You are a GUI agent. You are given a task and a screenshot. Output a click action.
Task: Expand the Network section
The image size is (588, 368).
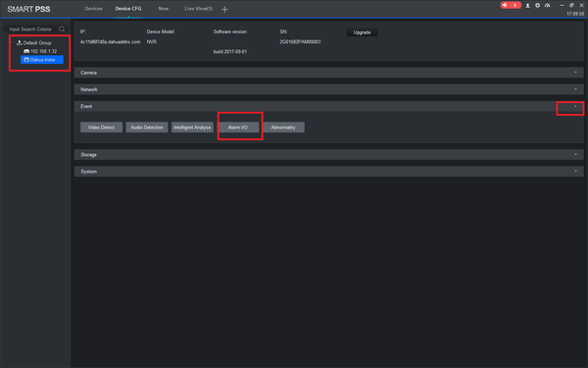pos(329,89)
